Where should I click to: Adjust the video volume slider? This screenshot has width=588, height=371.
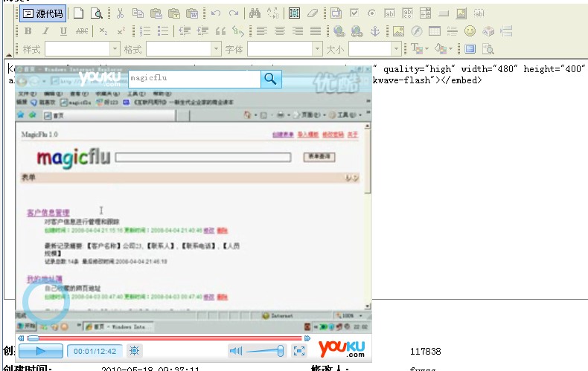coord(265,351)
